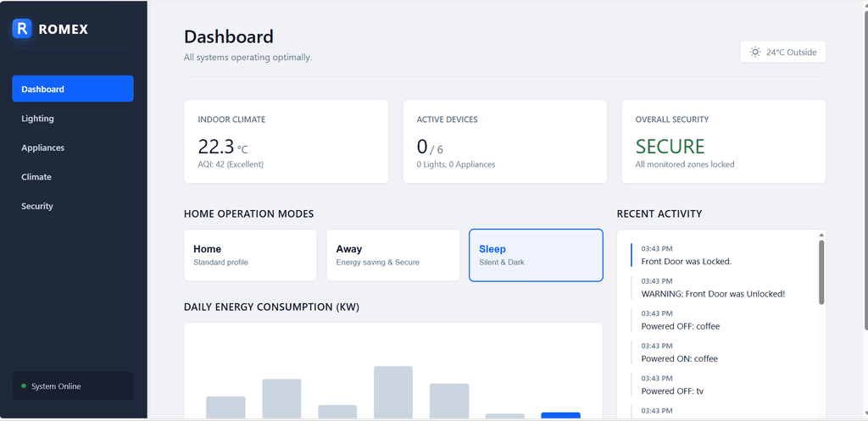868x421 pixels.
Task: Open the Dashboard sidebar item
Action: coord(72,89)
